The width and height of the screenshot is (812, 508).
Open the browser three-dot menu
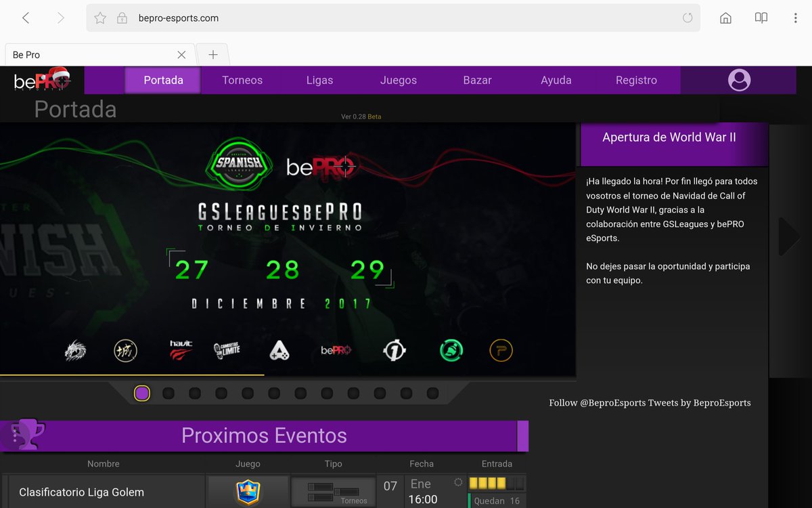click(x=795, y=18)
